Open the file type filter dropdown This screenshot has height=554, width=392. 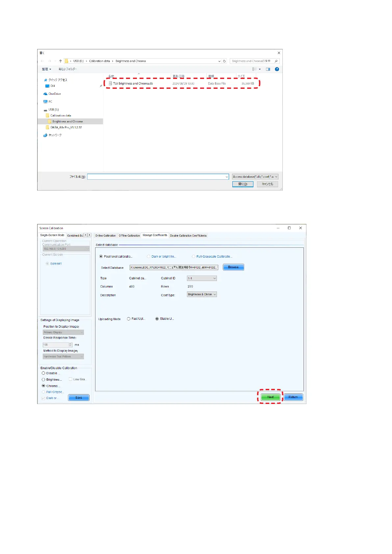click(255, 177)
